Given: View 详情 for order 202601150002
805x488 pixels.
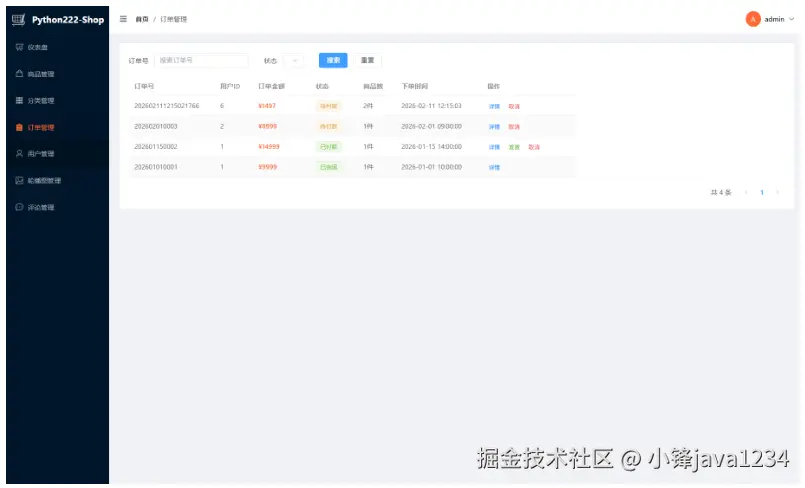Looking at the screenshot, I should pyautogui.click(x=494, y=147).
